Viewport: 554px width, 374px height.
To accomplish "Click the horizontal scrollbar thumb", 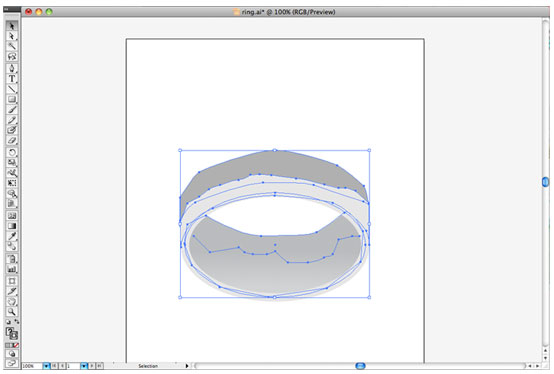I will [x=360, y=366].
